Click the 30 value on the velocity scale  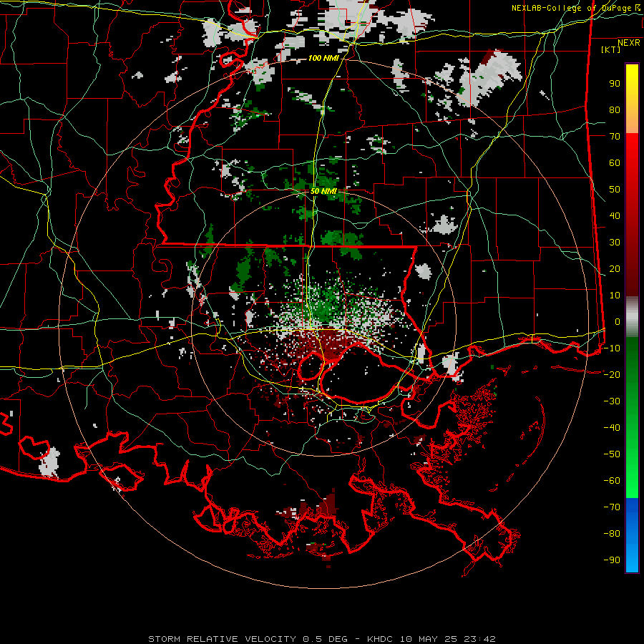tap(615, 243)
